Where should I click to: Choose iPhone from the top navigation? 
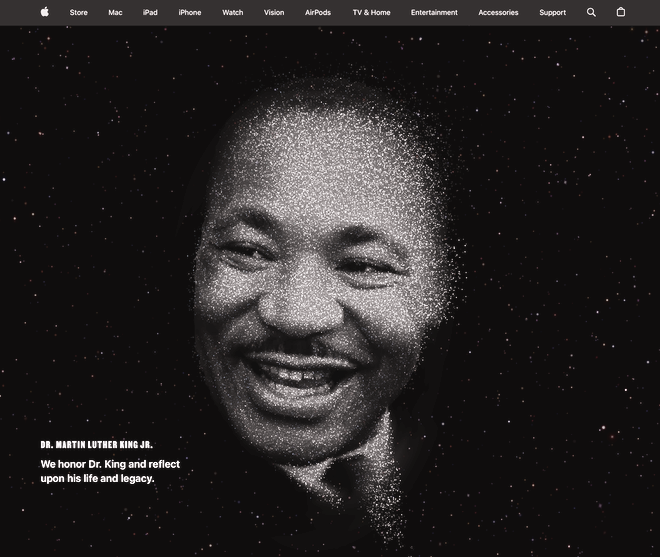pos(190,13)
